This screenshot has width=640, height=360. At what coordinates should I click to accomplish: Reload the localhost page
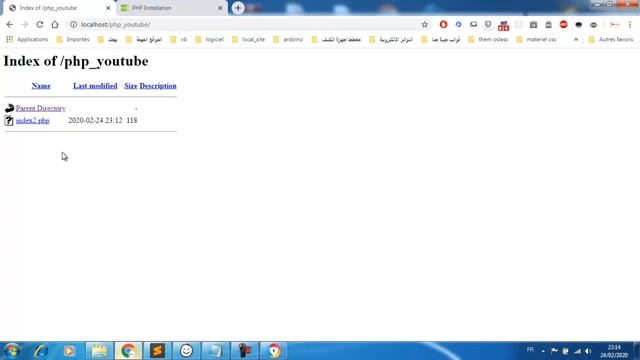coord(40,24)
